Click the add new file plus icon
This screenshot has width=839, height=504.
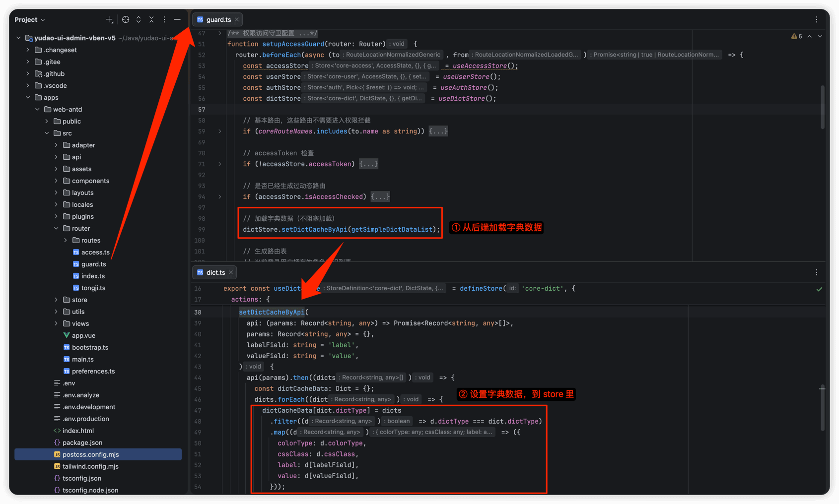[x=109, y=20]
